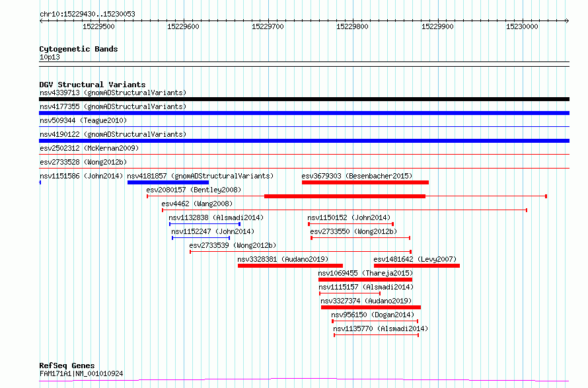Open variant esv3679303 (Besenbacher2015)
Viewport: 588px width, 388px height.
click(357, 176)
